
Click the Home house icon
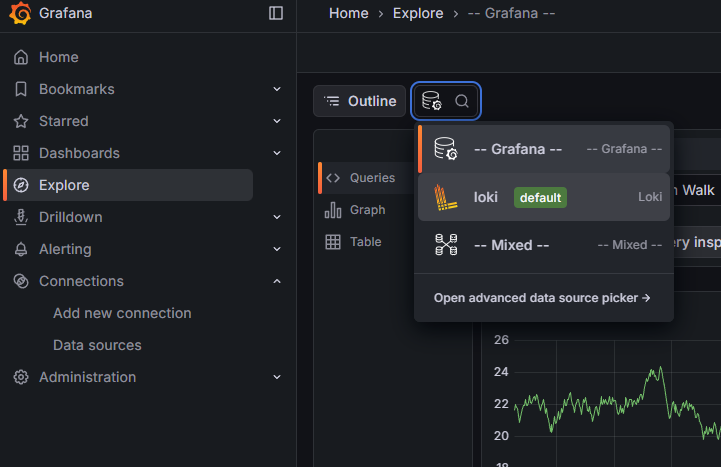coord(21,57)
